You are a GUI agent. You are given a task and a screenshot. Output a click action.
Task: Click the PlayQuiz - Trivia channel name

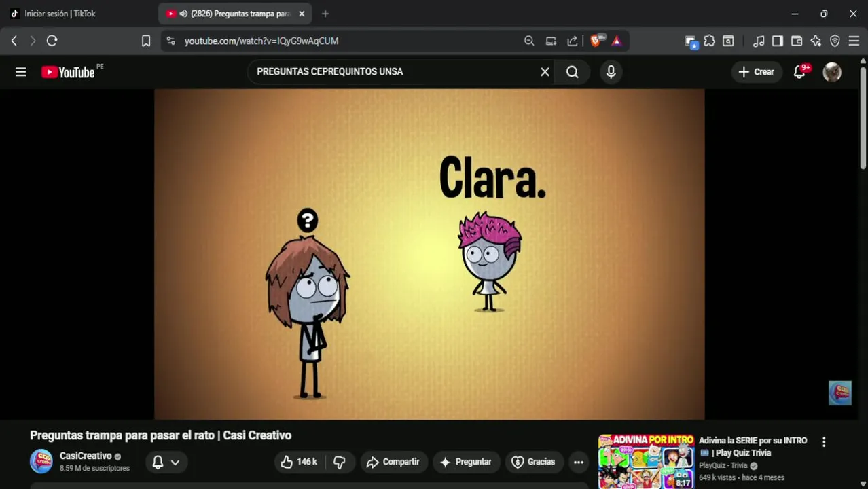(723, 466)
